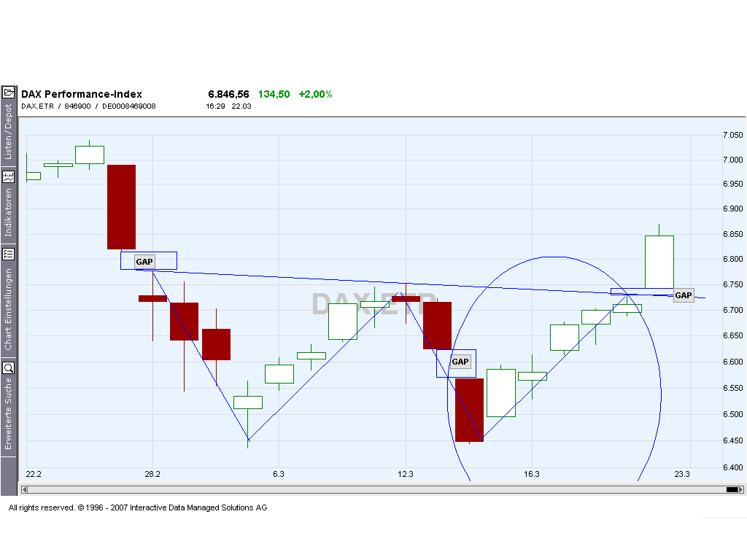Click the 6.900 price axis label

click(732, 209)
